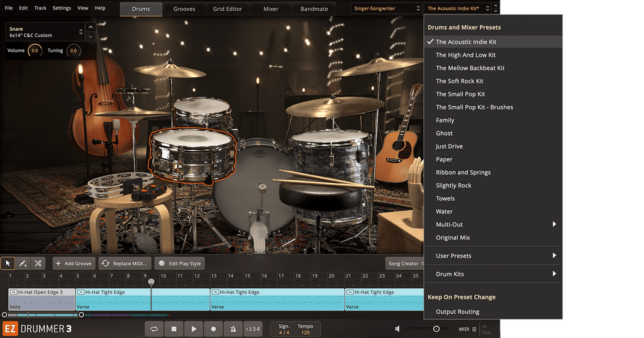The image size is (644, 338).
Task: Click the record button
Action: coord(213,329)
